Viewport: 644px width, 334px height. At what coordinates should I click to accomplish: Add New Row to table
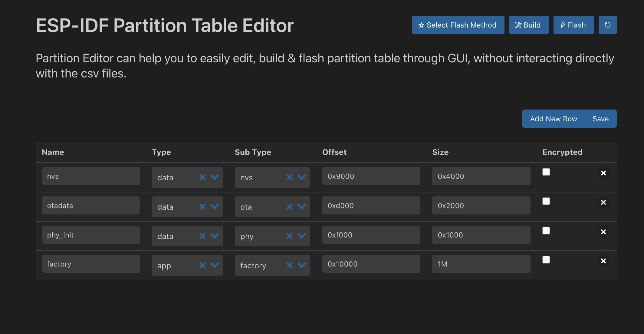point(554,119)
